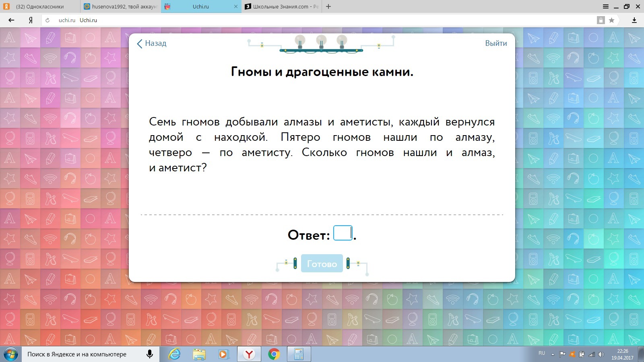
Task: Open downloads via the download arrow icon
Action: 634,20
